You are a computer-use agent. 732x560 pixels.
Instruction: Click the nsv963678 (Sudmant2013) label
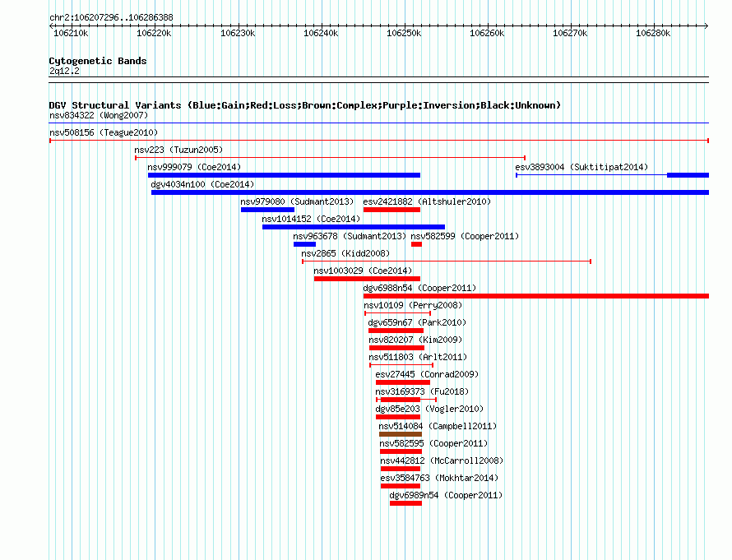350,236
